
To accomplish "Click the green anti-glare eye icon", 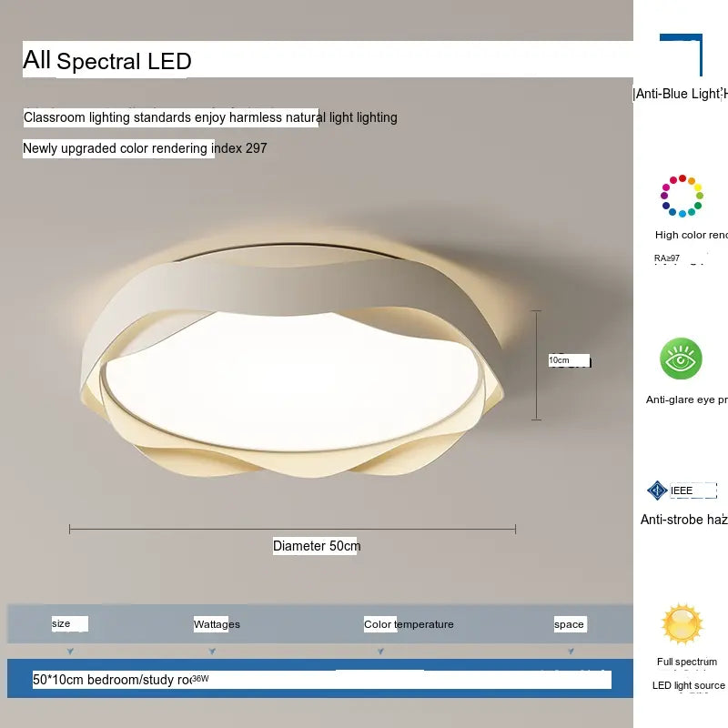I will pos(682,359).
